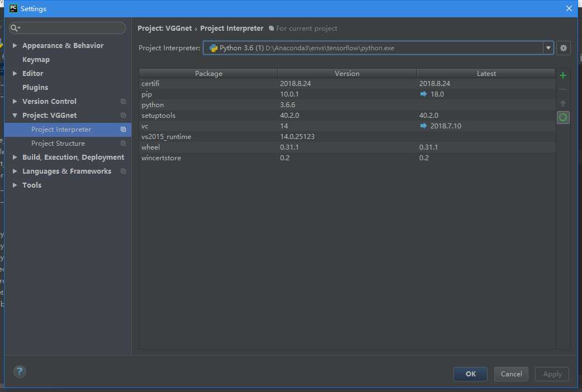
Task: Select the python package row
Action: tap(347, 105)
